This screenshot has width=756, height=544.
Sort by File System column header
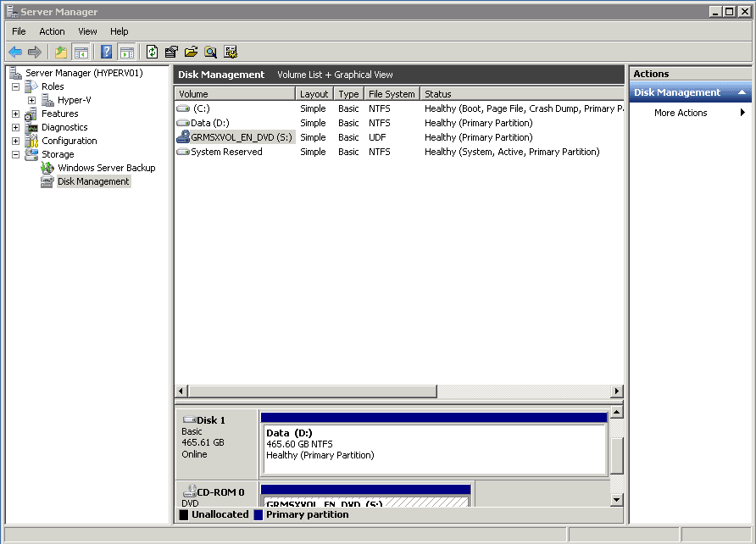(392, 94)
